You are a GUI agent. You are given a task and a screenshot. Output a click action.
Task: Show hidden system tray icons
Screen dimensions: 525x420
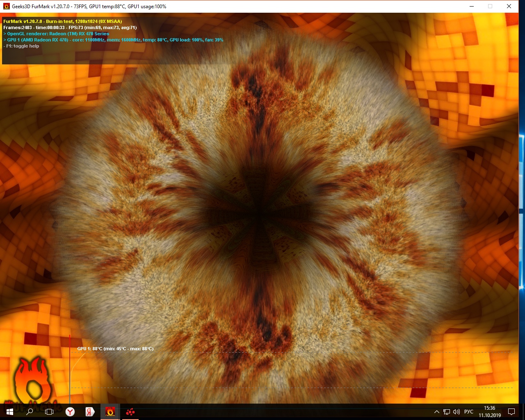(x=436, y=412)
